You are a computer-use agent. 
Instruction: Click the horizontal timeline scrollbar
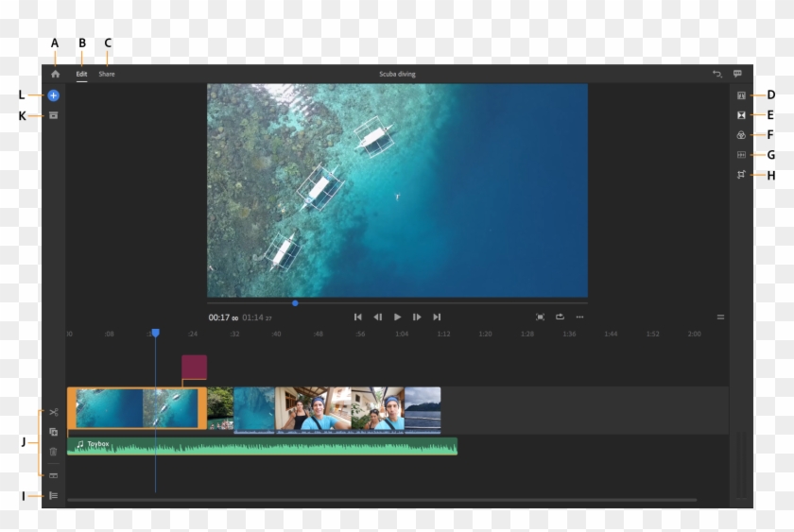pyautogui.click(x=382, y=500)
